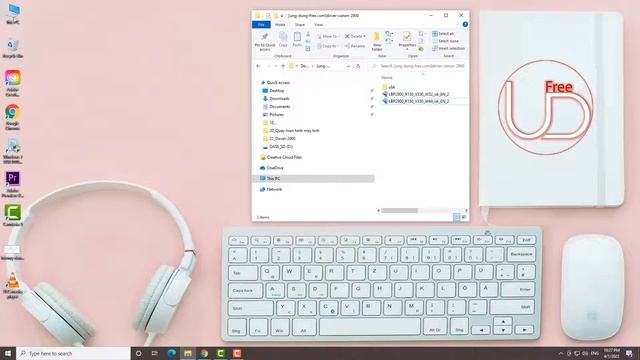
Task: Select the LBP2900 W32 driver file
Action: coord(416,94)
